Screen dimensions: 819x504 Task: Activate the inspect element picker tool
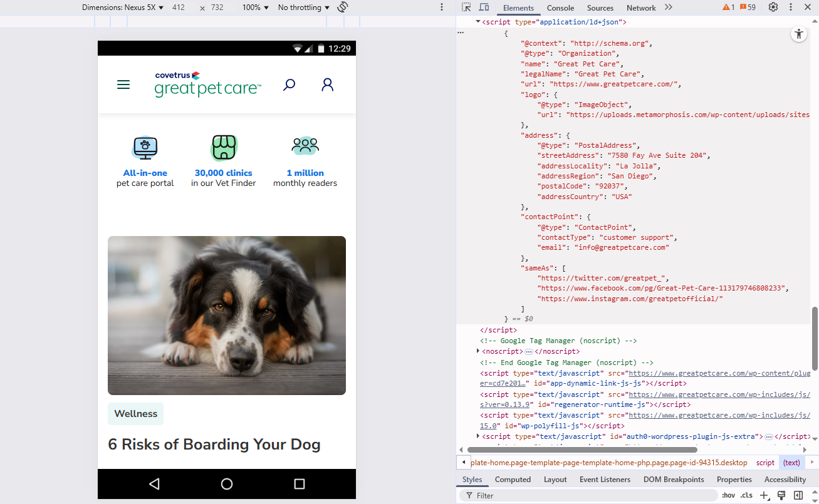tap(466, 8)
